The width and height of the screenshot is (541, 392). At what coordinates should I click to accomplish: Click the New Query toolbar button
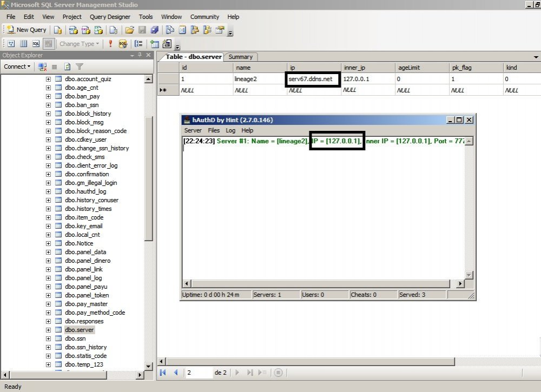pyautogui.click(x=27, y=30)
